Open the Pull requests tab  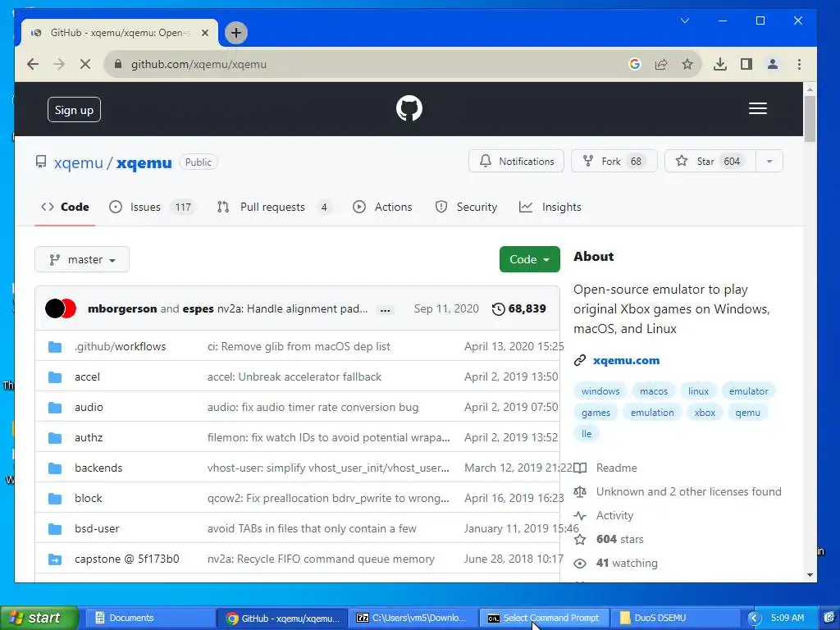(x=274, y=207)
